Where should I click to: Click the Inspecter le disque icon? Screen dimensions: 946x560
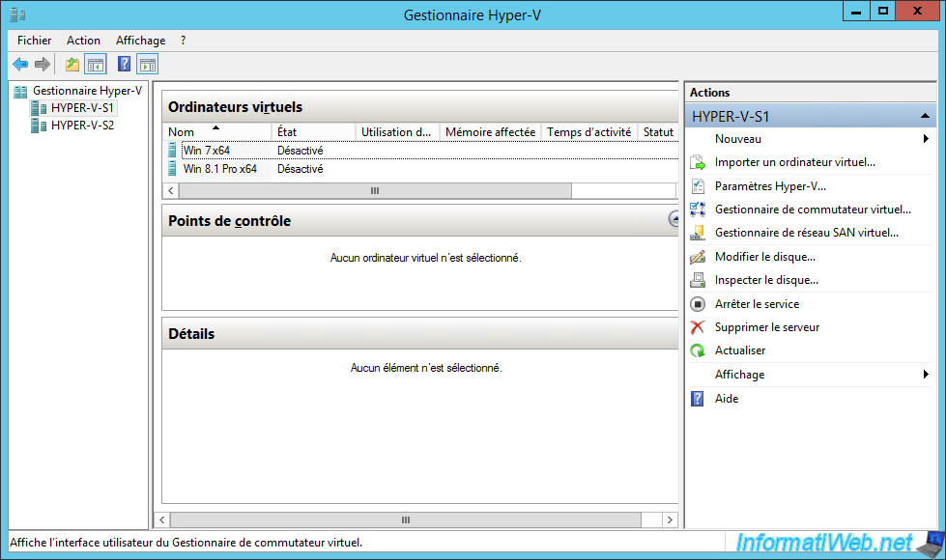(698, 280)
